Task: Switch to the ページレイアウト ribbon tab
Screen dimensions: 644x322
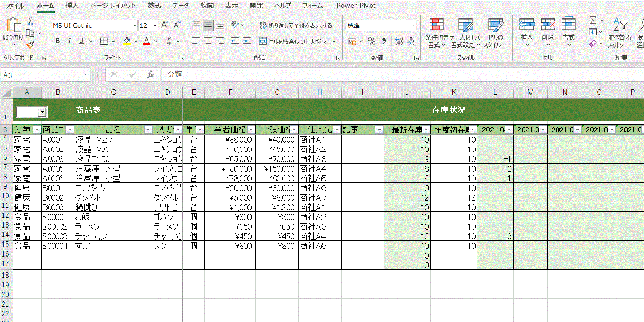Action: 113,6
